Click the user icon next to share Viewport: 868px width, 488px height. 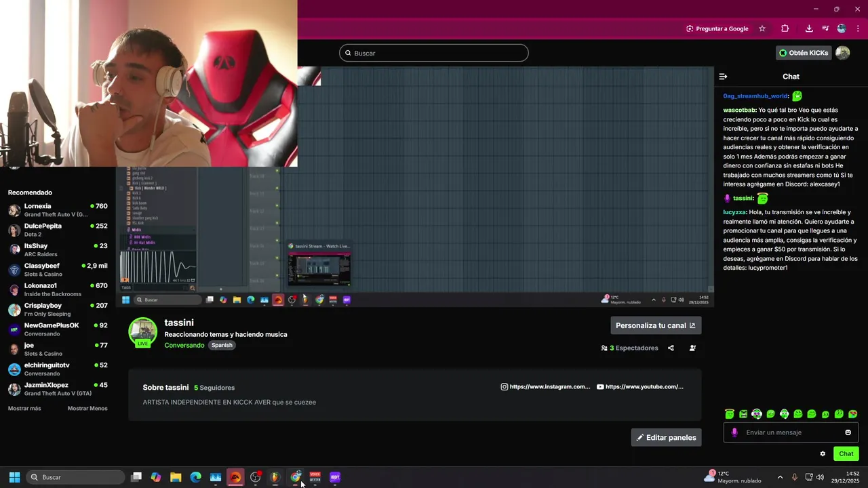pyautogui.click(x=692, y=348)
